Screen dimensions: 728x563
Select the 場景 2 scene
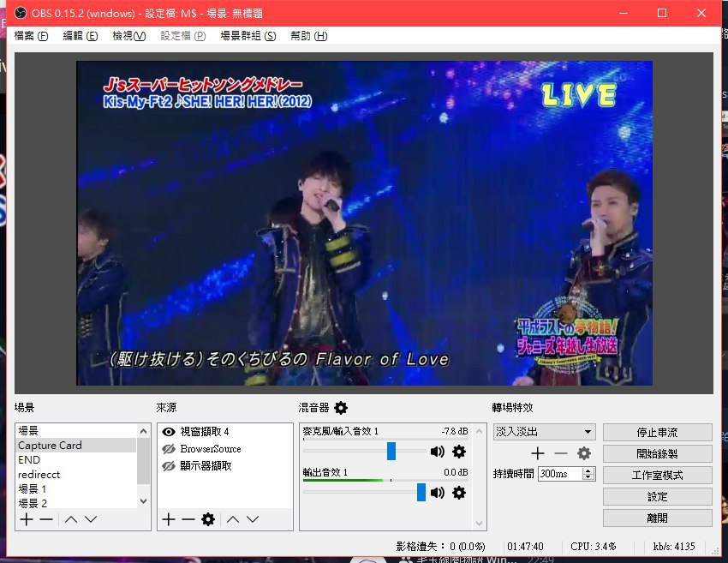(x=76, y=503)
